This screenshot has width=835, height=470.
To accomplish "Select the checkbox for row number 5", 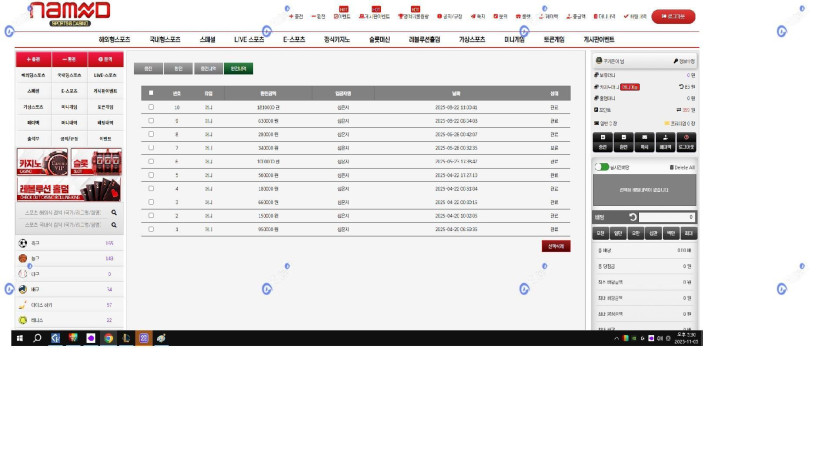I will pos(151,175).
